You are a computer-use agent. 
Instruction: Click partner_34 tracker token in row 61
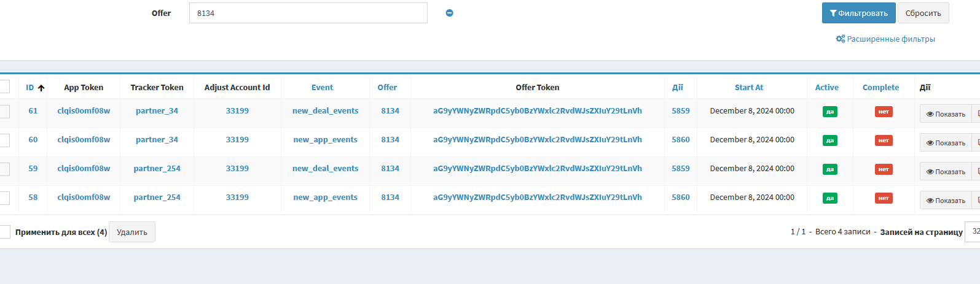157,111
